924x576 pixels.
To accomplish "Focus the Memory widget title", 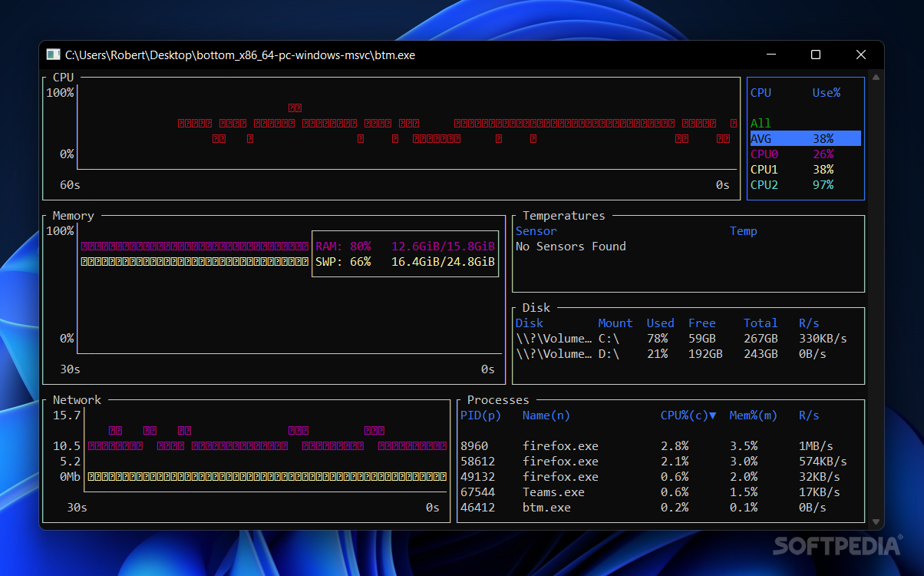I will (73, 216).
